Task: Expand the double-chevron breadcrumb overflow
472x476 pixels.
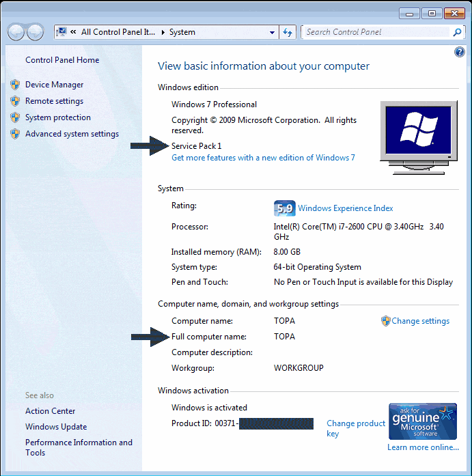Action: [73, 32]
